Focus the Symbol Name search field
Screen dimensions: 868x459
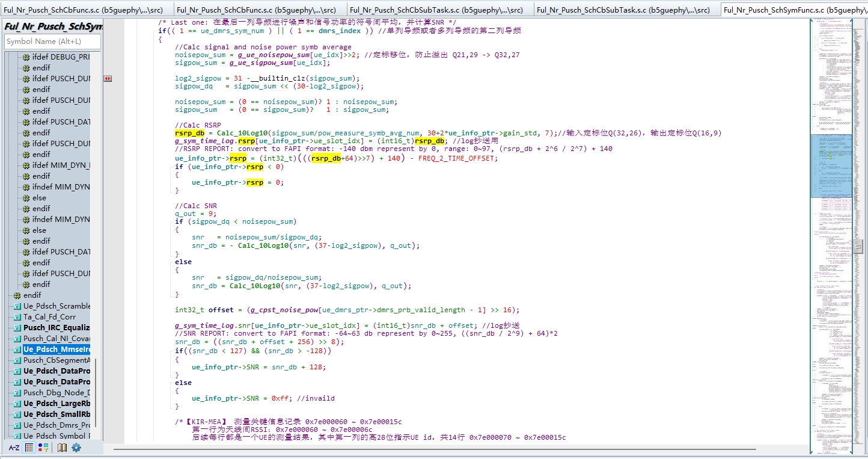point(52,42)
